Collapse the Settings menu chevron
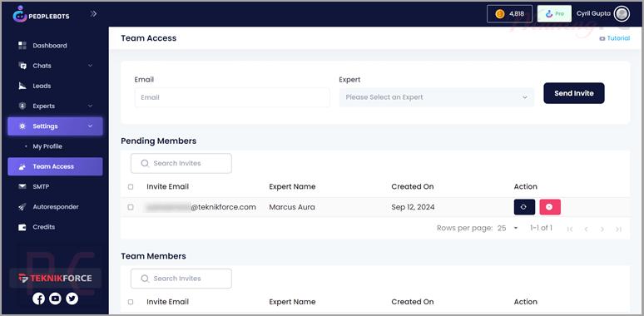Image resolution: width=644 pixels, height=316 pixels. coord(91,126)
